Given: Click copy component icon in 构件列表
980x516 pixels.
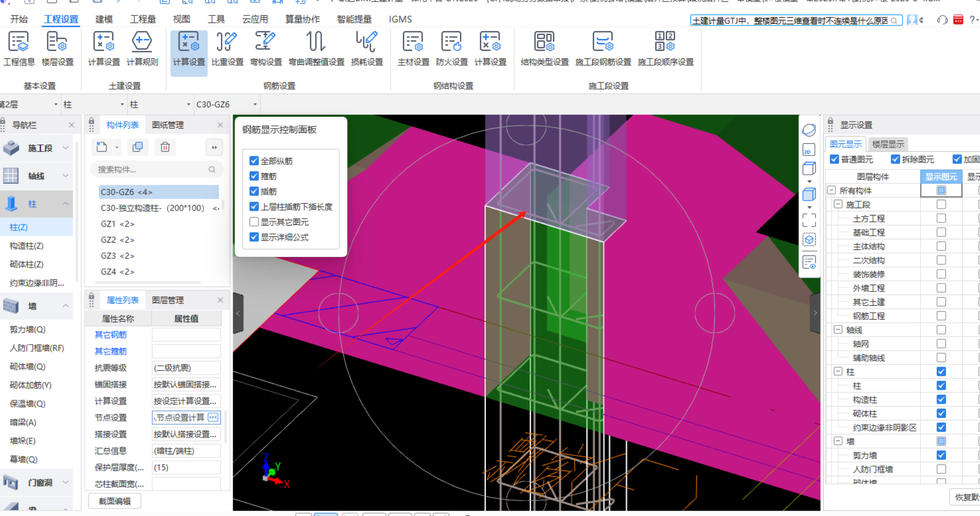Looking at the screenshot, I should click(x=138, y=147).
